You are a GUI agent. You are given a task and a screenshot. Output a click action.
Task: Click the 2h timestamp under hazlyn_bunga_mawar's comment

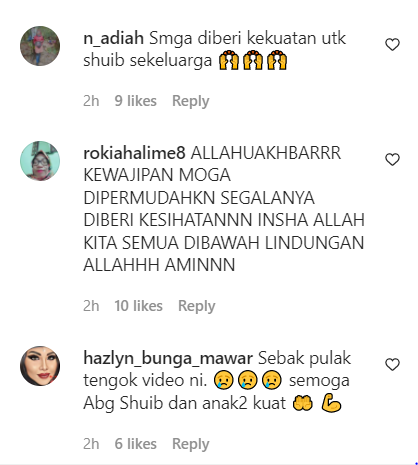[91, 444]
